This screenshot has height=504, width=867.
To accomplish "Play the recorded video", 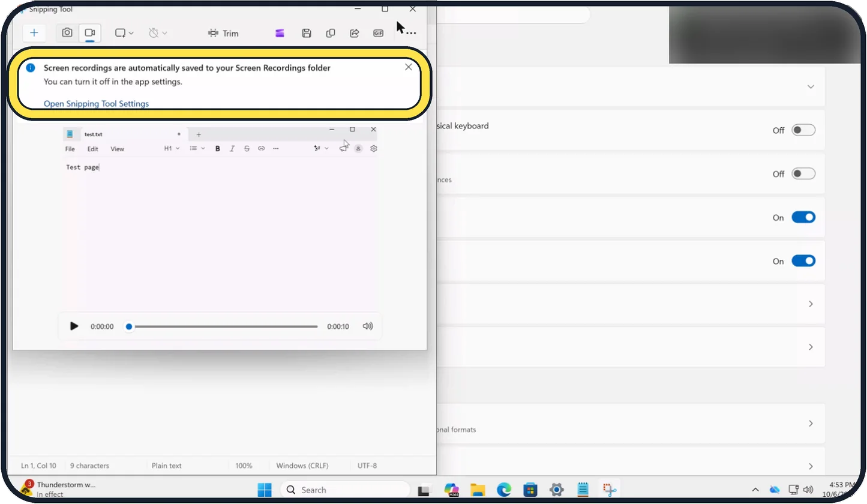I will click(74, 326).
